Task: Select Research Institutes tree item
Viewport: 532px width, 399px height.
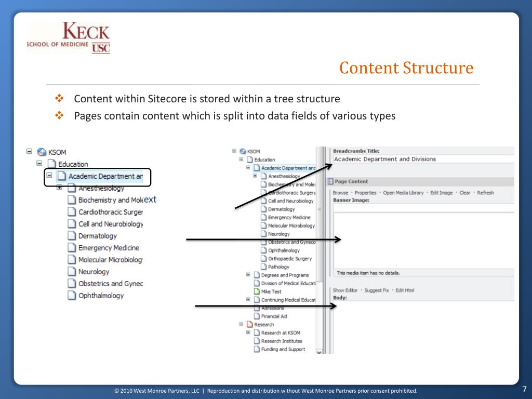Action: click(282, 341)
